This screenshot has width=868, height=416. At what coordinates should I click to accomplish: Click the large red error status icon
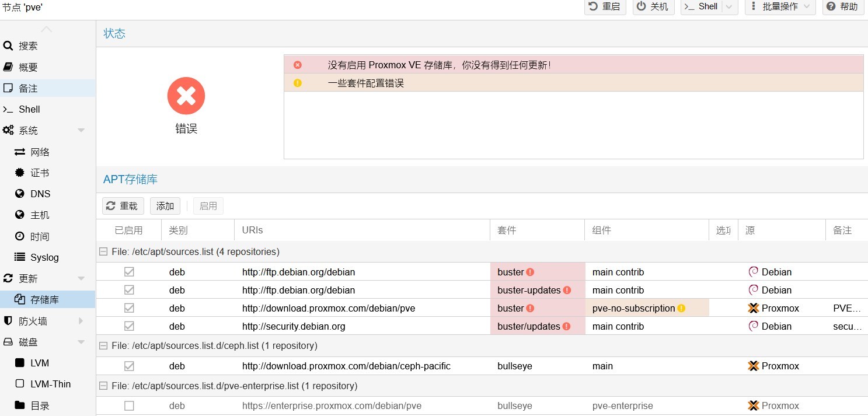186,96
